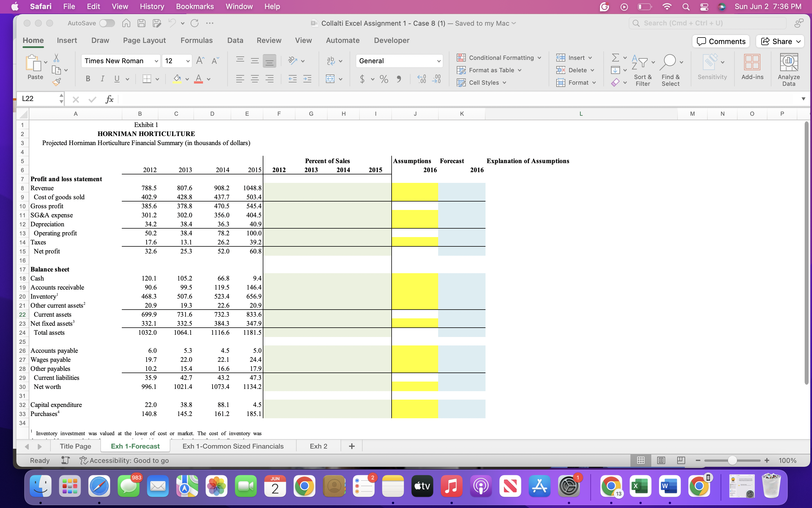Click the Redo circular arrow icon
Screen dimensions: 812x508
pyautogui.click(x=195, y=23)
